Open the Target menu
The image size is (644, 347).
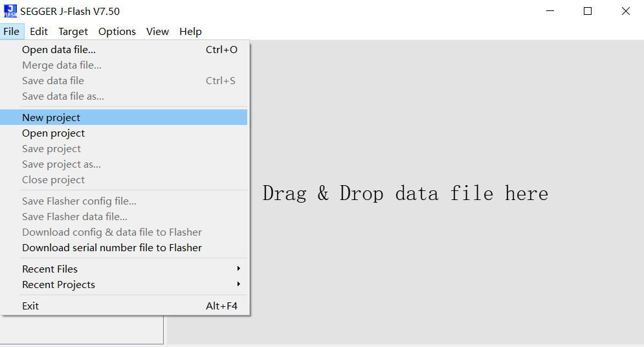[x=73, y=32]
